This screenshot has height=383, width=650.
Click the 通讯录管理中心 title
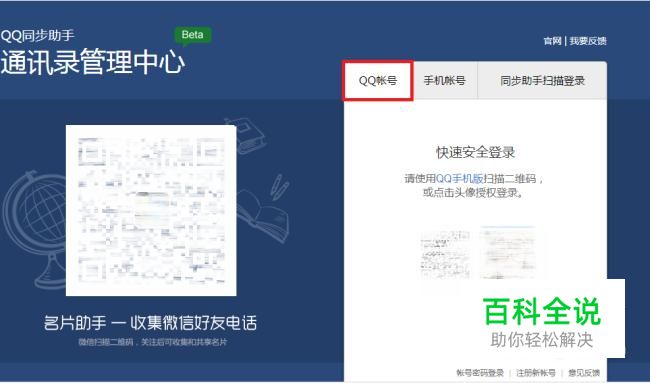click(93, 62)
